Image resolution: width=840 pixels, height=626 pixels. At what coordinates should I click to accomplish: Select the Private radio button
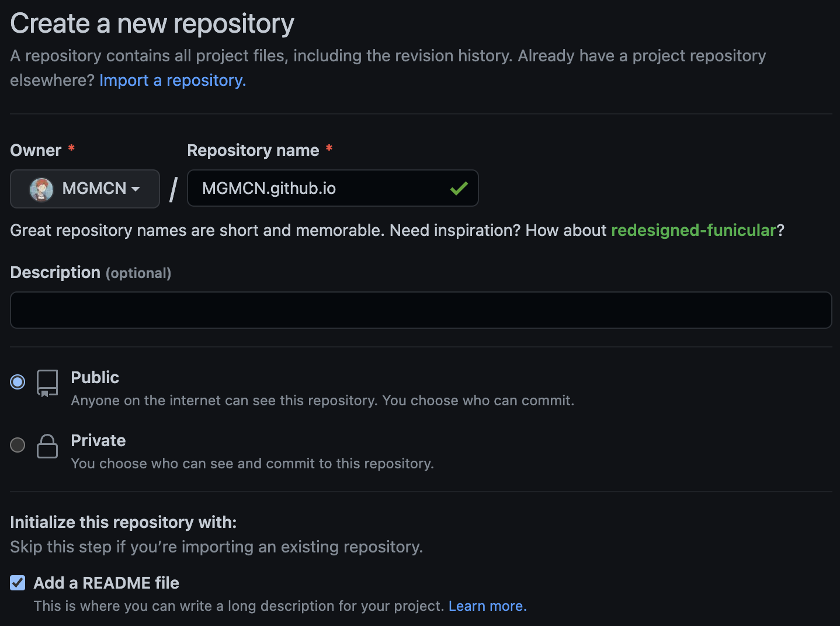click(18, 445)
